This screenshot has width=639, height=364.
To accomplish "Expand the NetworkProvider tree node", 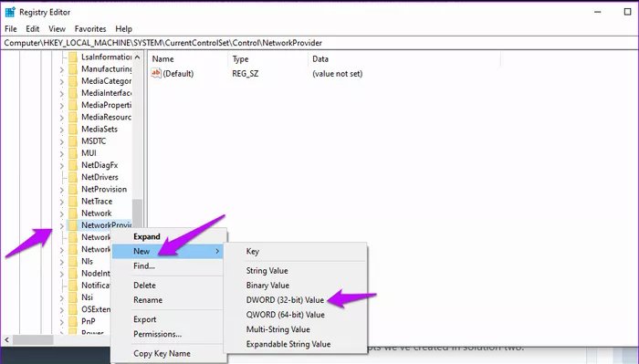I will [x=61, y=226].
